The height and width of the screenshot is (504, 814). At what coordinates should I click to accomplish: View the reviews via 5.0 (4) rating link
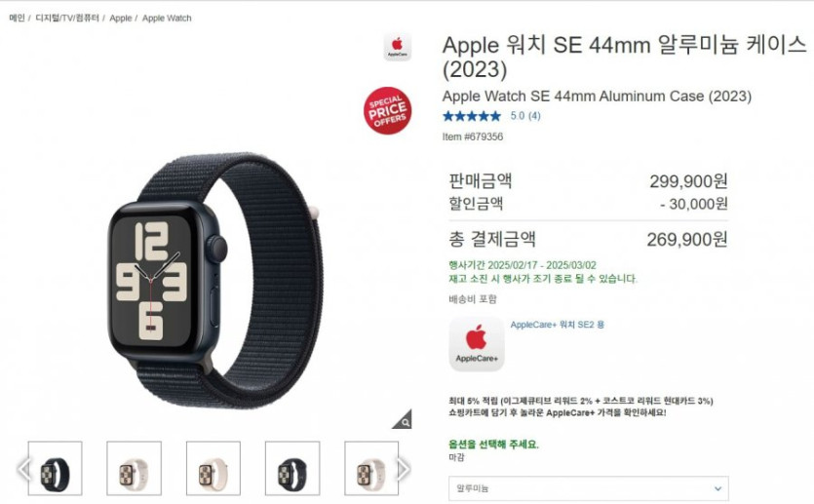(525, 116)
